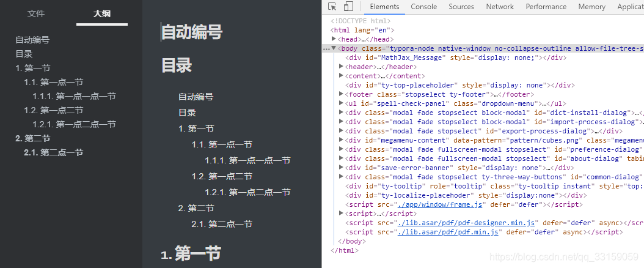
Task: Click the ellipsis beside the body node
Action: pos(326,48)
